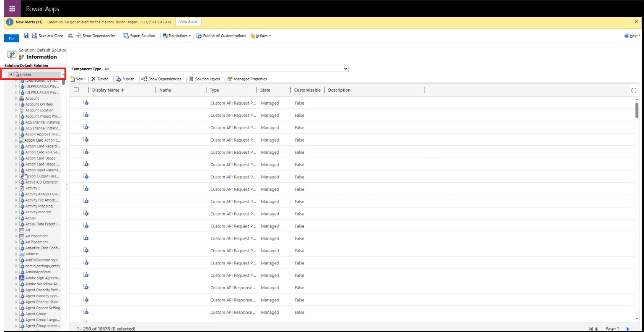Click the AdminAppState entity icon
Image resolution: width=644 pixels, height=332 pixels.
22,272
